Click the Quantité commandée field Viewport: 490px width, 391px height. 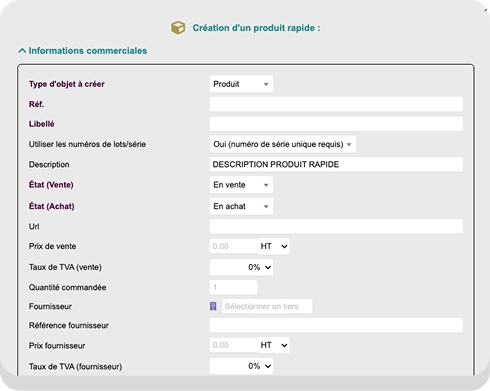(x=233, y=287)
